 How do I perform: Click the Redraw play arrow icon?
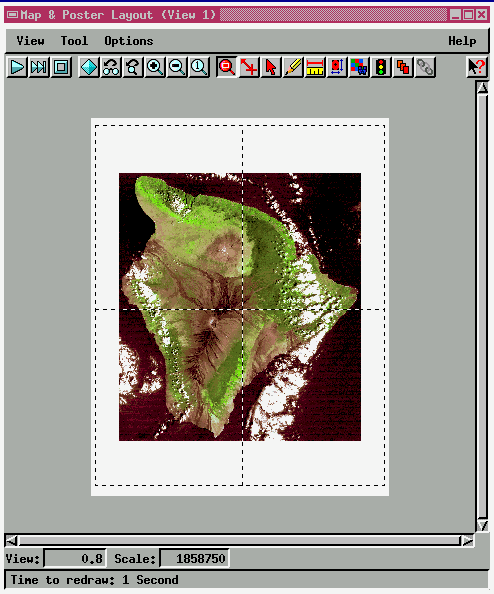point(17,67)
